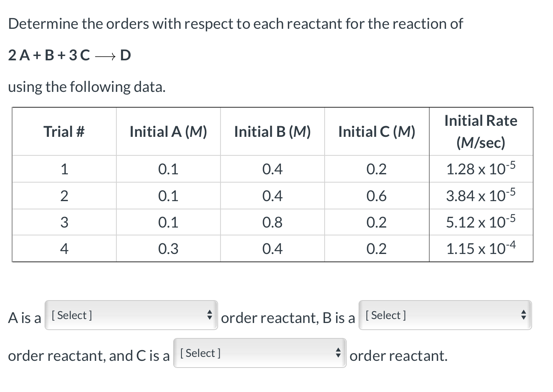Viewport: 553px width, 392px height.
Task: Click the Initial C (M) column header
Action: click(377, 131)
